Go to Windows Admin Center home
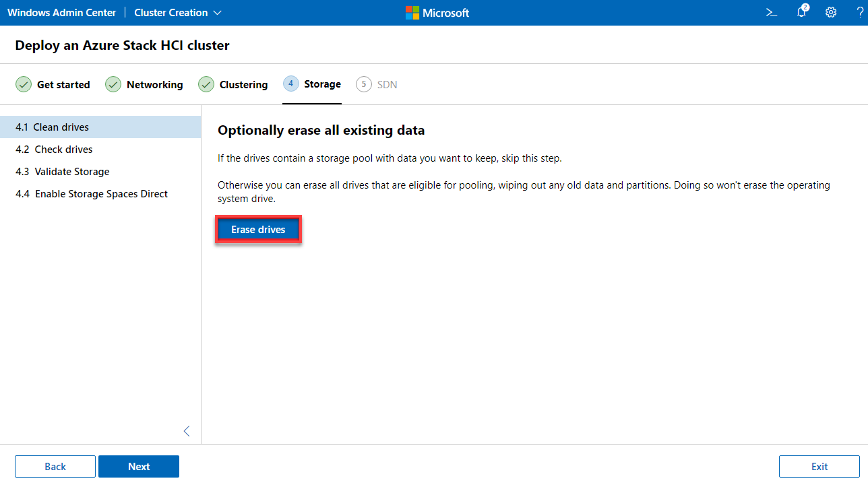Image resolution: width=868 pixels, height=487 pixels. (62, 13)
